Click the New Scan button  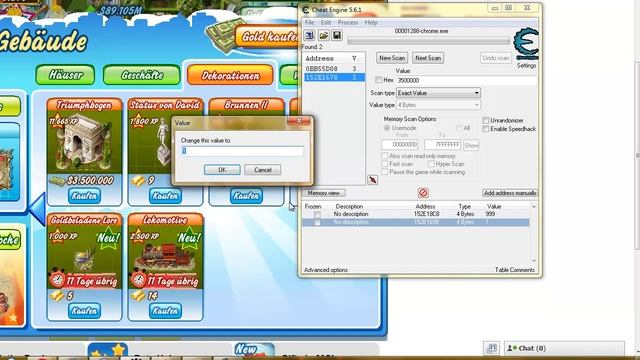point(392,58)
